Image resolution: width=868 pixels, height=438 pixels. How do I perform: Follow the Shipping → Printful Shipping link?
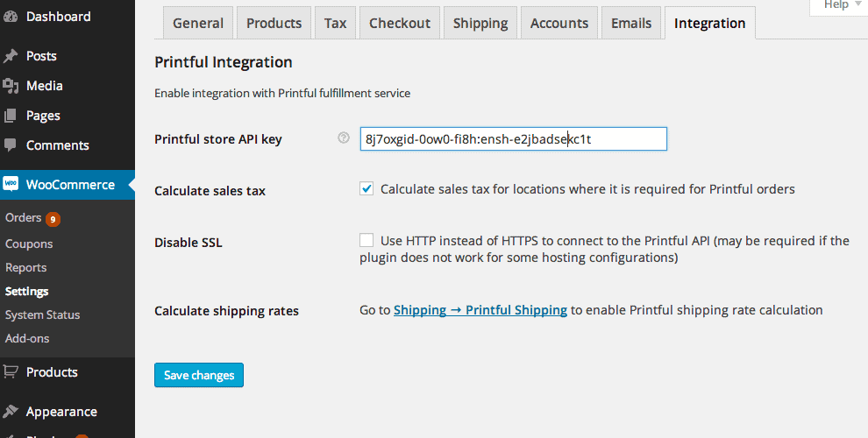click(480, 310)
